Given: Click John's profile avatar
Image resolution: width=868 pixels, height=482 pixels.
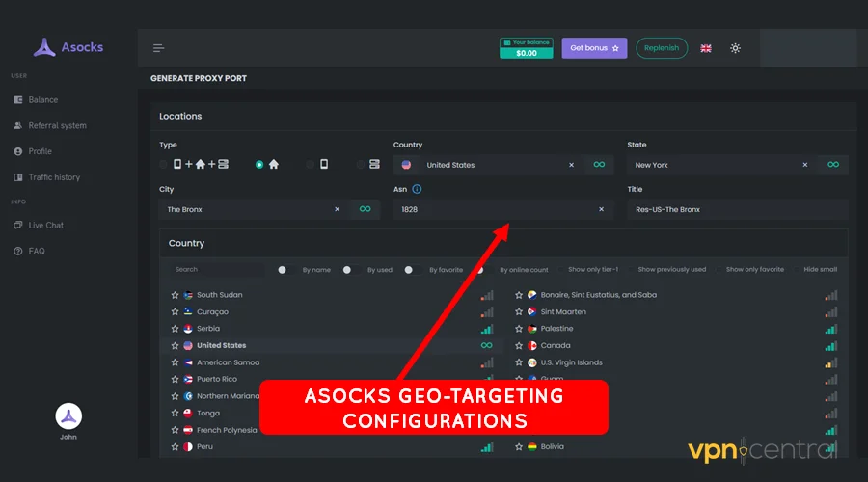Looking at the screenshot, I should [68, 416].
